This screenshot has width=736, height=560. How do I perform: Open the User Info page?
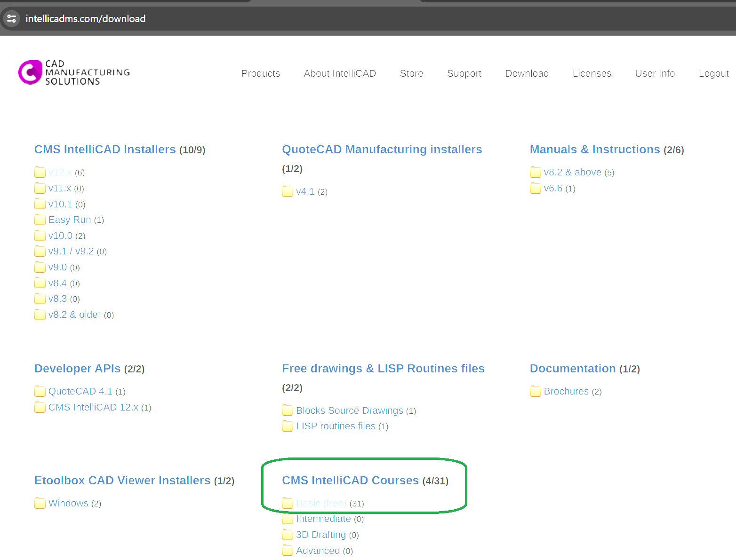(x=655, y=73)
